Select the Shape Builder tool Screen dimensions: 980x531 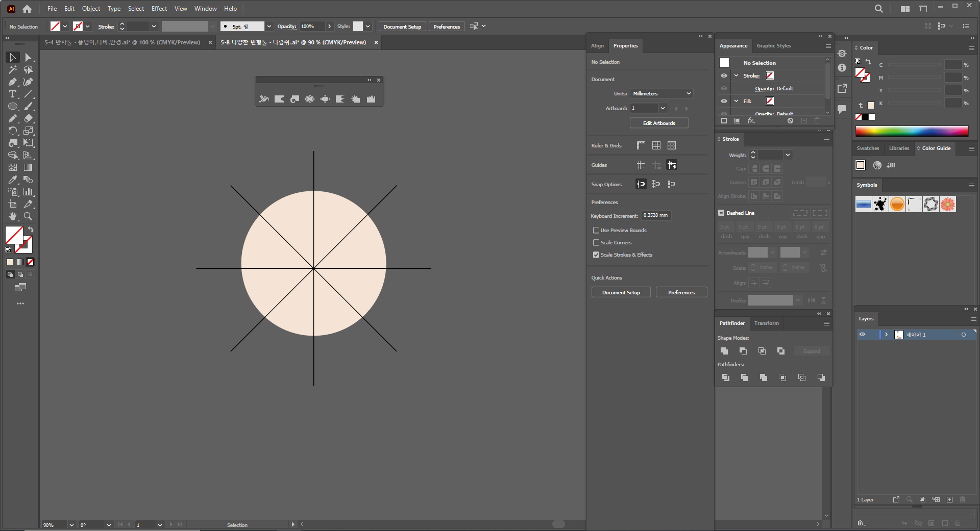pos(13,155)
